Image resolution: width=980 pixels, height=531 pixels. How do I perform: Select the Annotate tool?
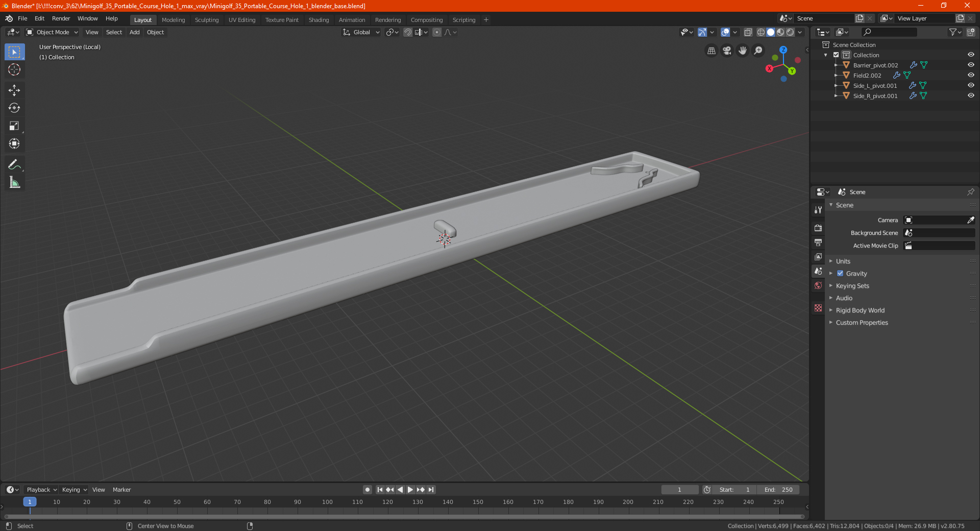click(x=14, y=164)
